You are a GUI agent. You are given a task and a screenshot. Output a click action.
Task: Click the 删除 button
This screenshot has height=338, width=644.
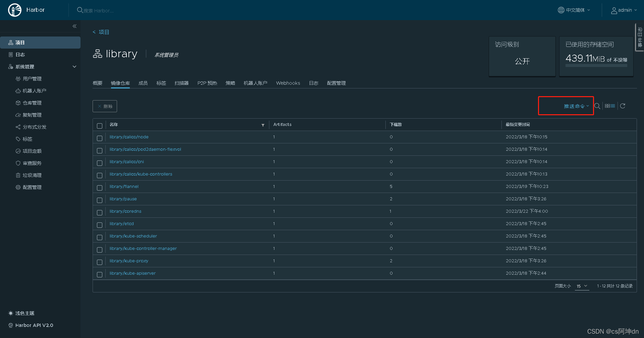click(x=105, y=106)
